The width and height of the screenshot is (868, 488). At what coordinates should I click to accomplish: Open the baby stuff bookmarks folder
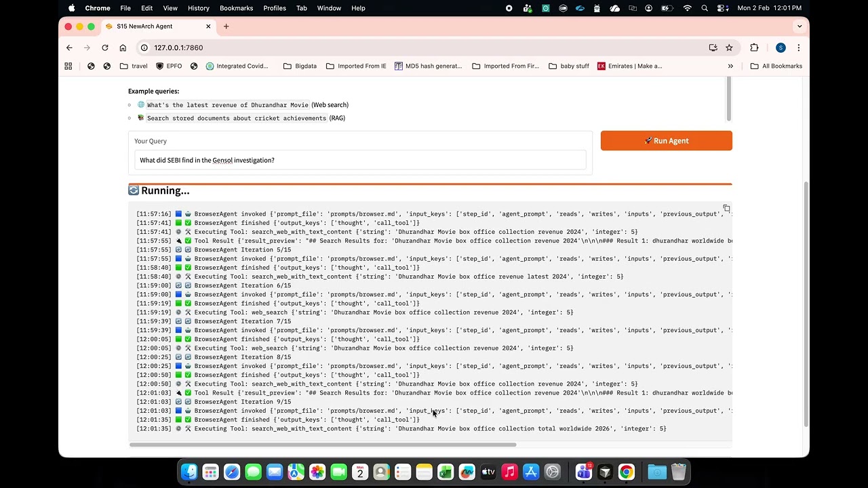coord(569,66)
